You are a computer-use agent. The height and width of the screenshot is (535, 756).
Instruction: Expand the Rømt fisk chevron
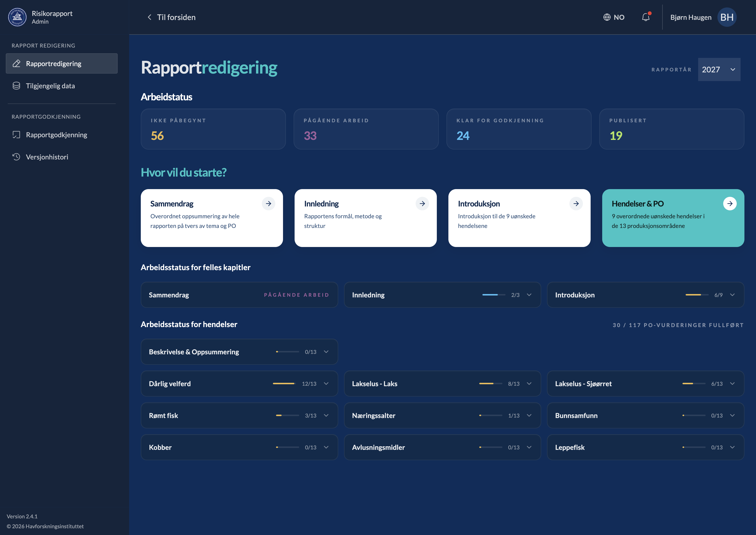(326, 415)
